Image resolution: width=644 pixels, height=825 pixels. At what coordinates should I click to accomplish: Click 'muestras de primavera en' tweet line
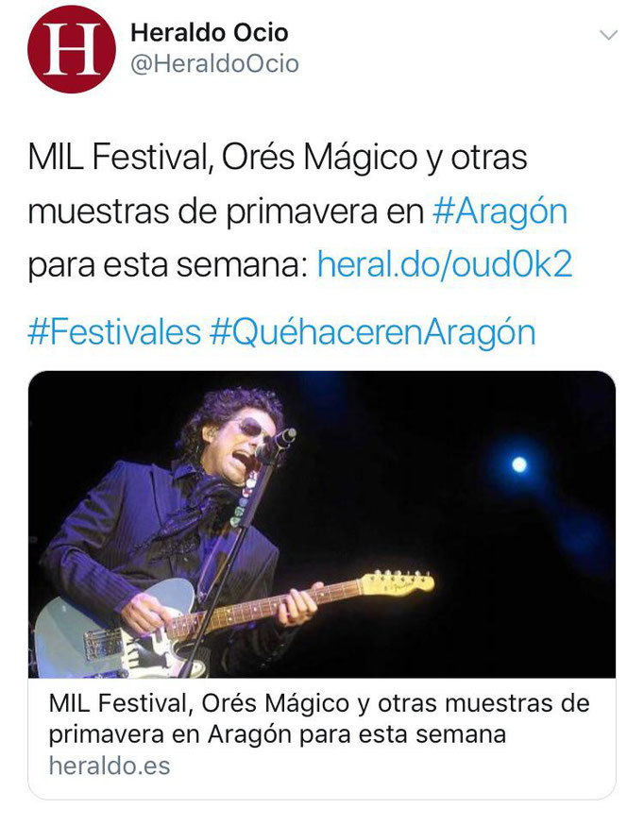coord(226,211)
